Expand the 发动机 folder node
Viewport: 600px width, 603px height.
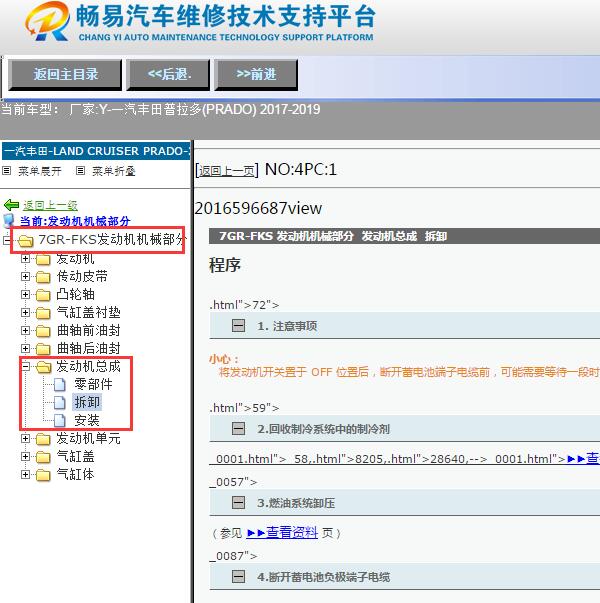pos(25,258)
